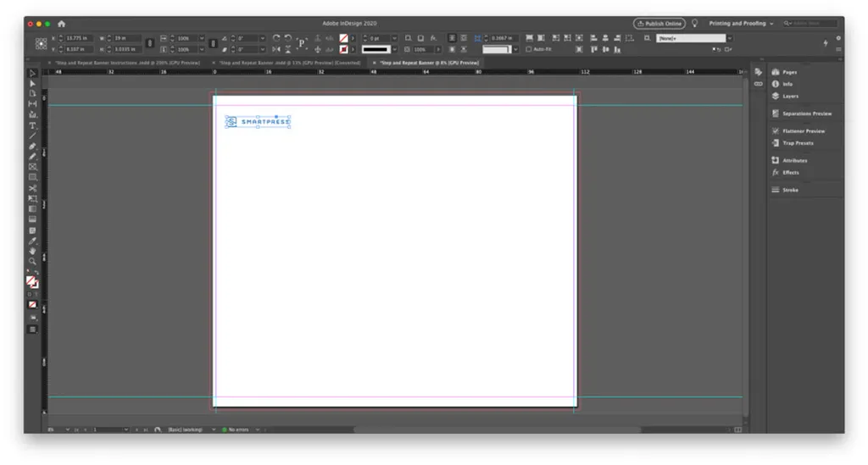
Task: Select the Scissors tool in the toolbox
Action: click(x=33, y=187)
